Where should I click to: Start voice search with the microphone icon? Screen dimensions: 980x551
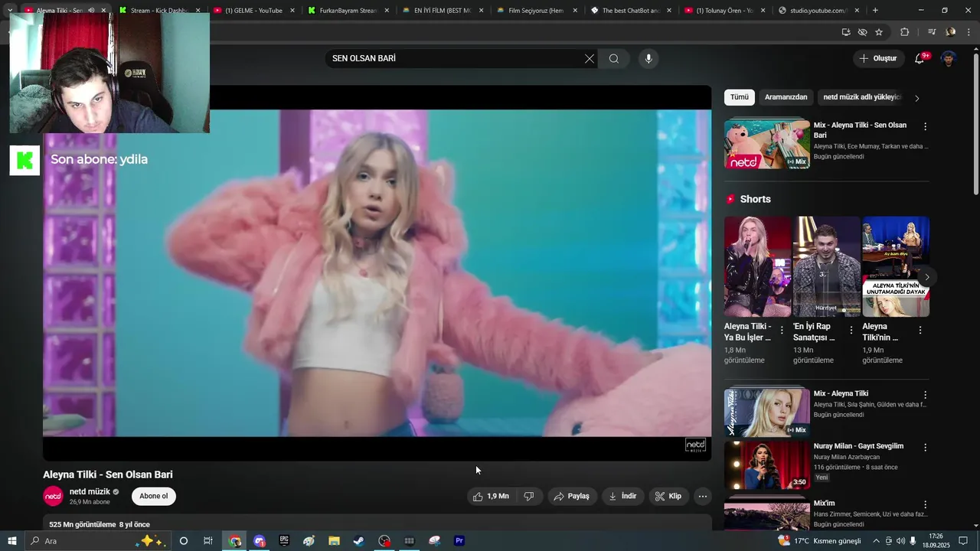coord(648,59)
